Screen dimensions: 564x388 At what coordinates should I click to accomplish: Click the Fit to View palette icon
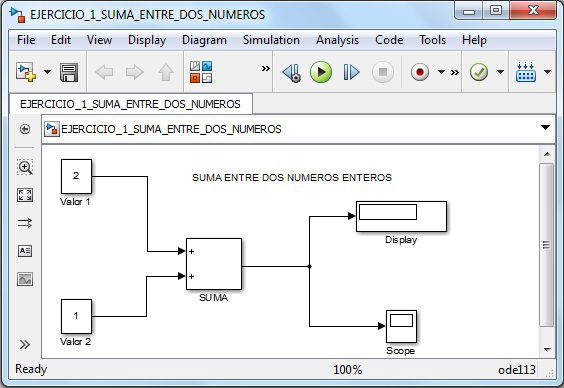pos(25,195)
